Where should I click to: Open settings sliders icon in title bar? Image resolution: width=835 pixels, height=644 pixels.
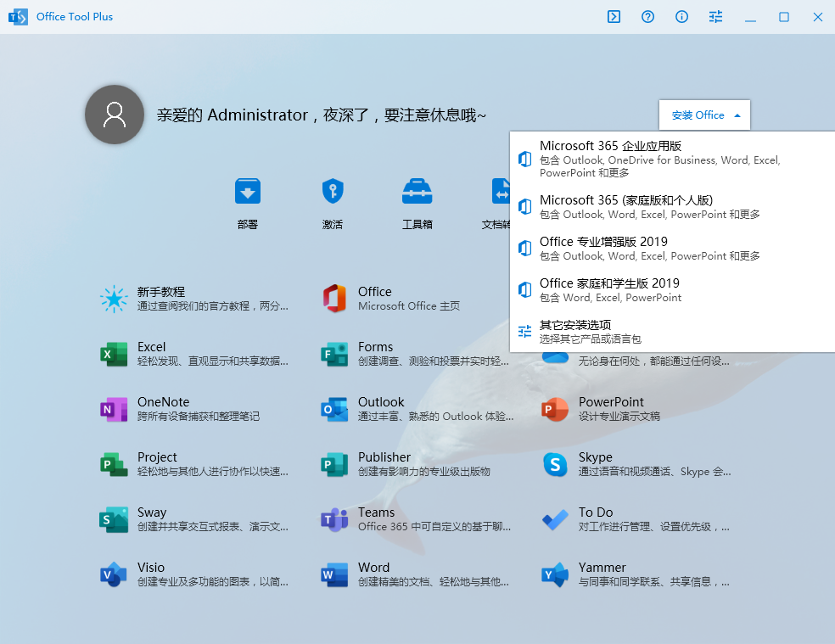pyautogui.click(x=715, y=17)
